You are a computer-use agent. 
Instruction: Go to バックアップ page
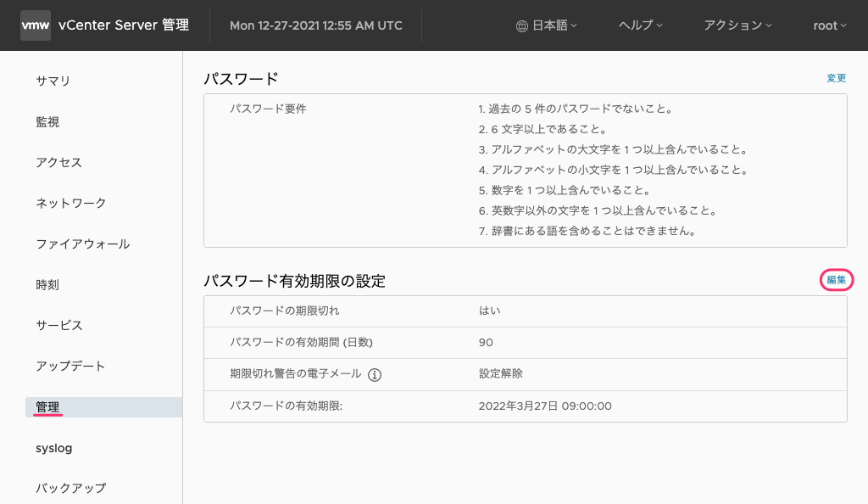coord(71,489)
